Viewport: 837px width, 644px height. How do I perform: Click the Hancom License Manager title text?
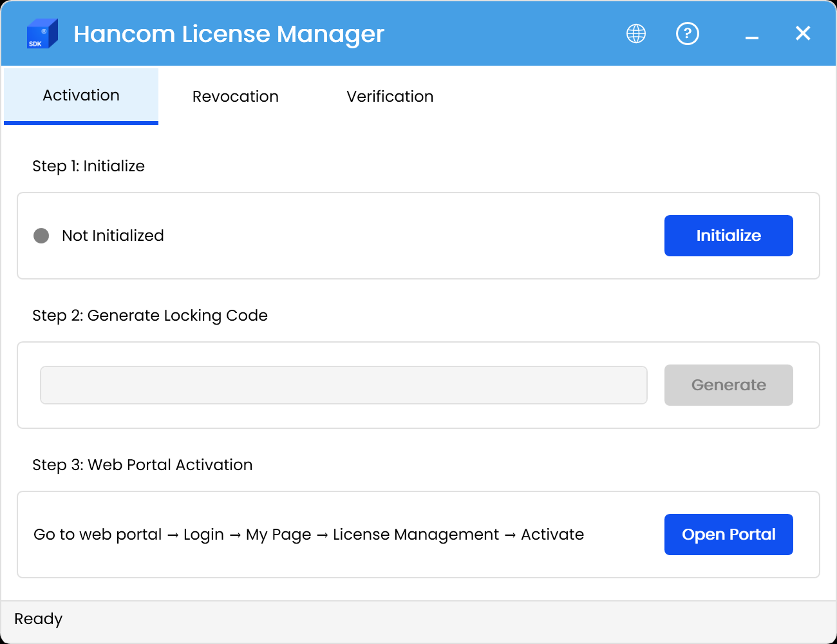pos(229,33)
